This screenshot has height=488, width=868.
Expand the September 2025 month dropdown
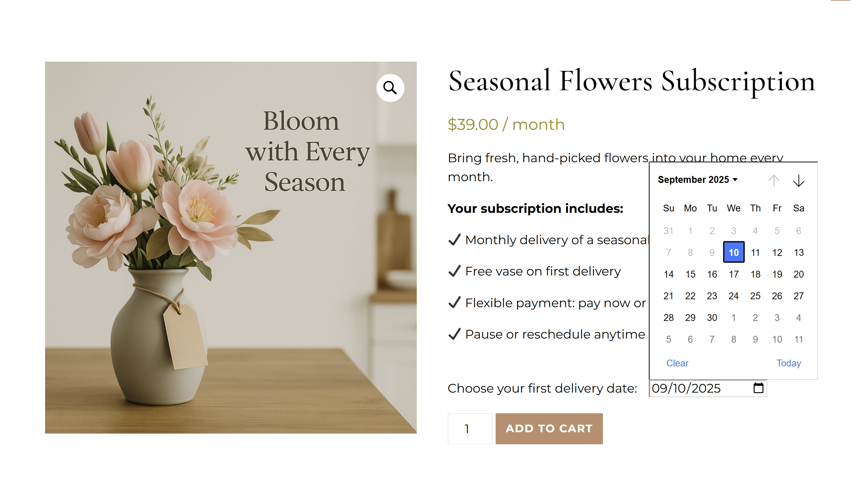tap(697, 179)
